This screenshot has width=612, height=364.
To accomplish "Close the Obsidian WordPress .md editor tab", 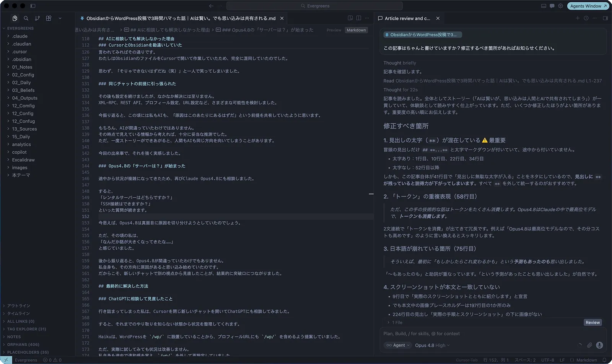I will tap(282, 18).
